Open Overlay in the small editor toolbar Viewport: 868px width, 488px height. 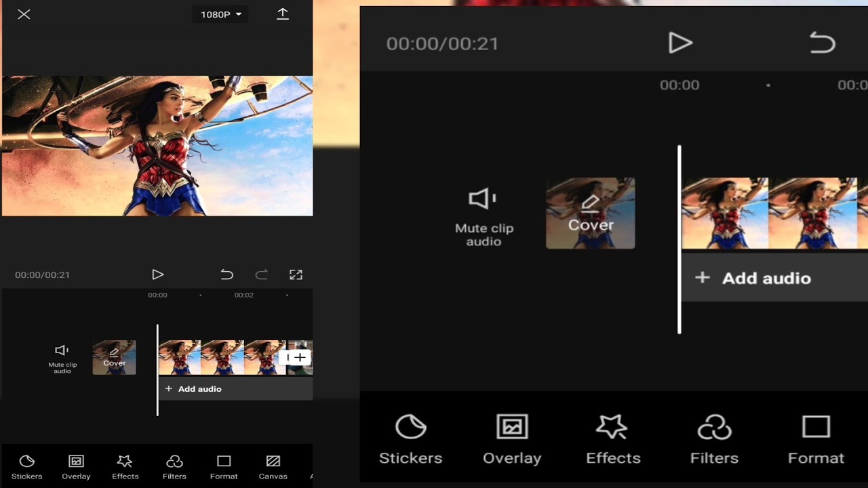point(76,467)
